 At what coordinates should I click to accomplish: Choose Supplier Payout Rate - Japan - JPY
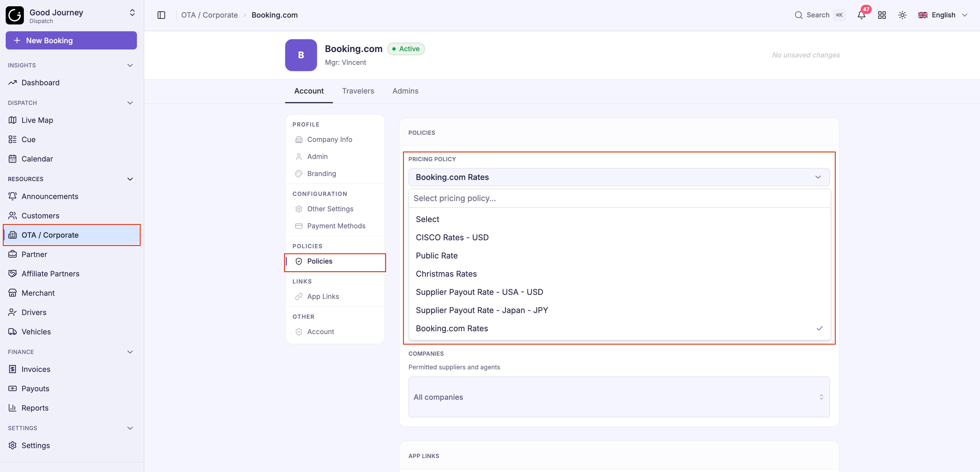[619, 310]
